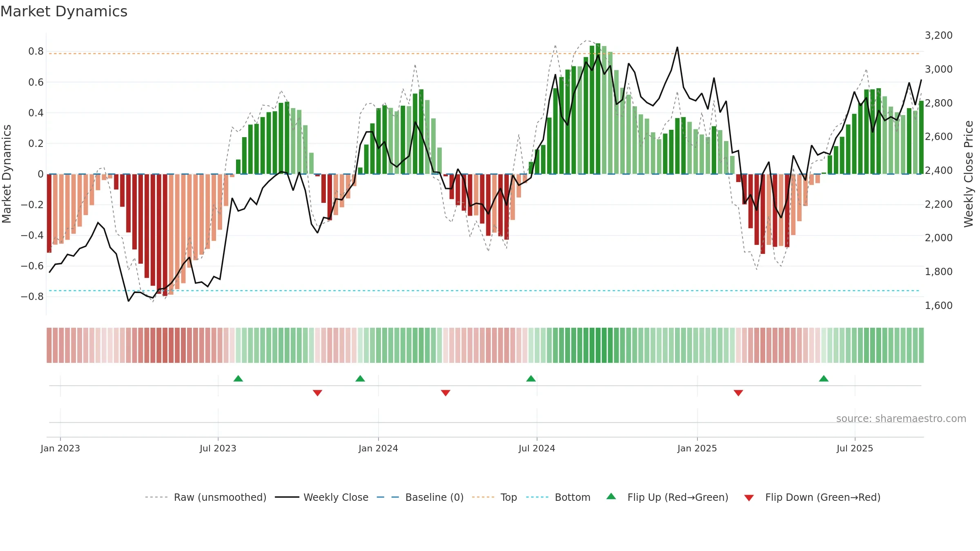The width and height of the screenshot is (980, 551).
Task: Click the source: sharemaestro.com text
Action: coord(901,419)
